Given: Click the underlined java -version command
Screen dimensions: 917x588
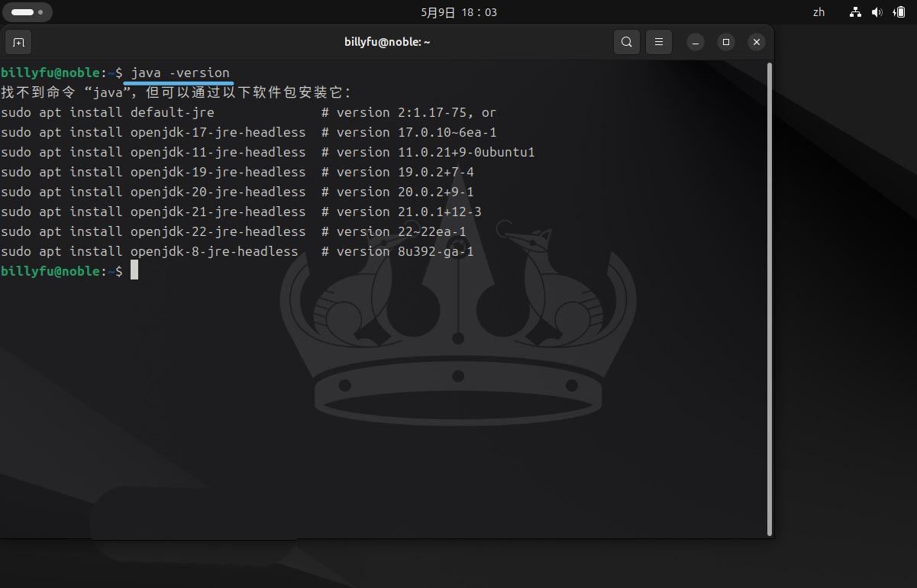Looking at the screenshot, I should pos(180,73).
